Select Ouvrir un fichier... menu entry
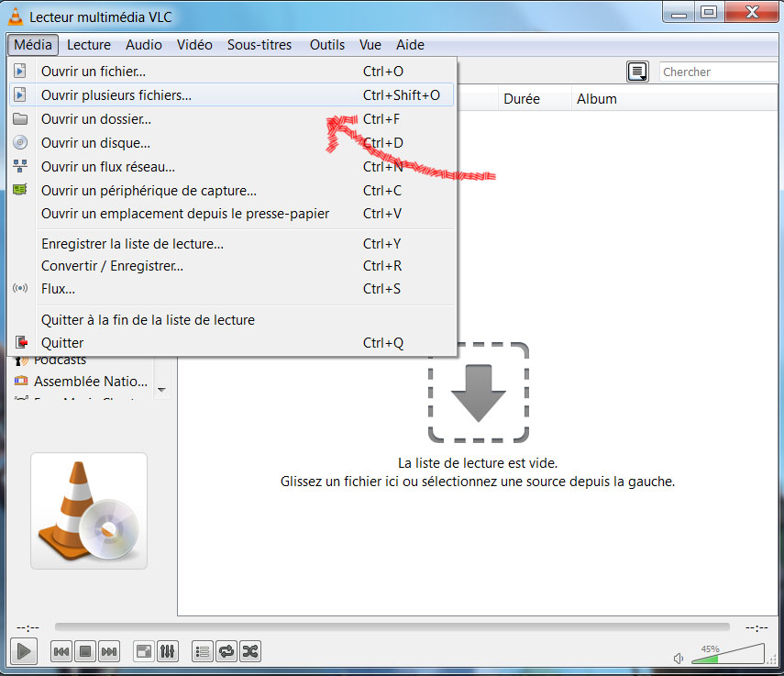Image resolution: width=784 pixels, height=676 pixels. [x=231, y=72]
